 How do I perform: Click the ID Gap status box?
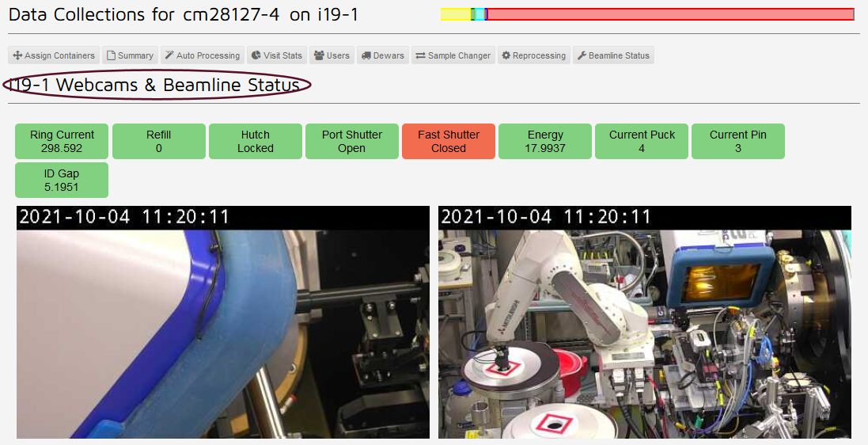pyautogui.click(x=62, y=180)
